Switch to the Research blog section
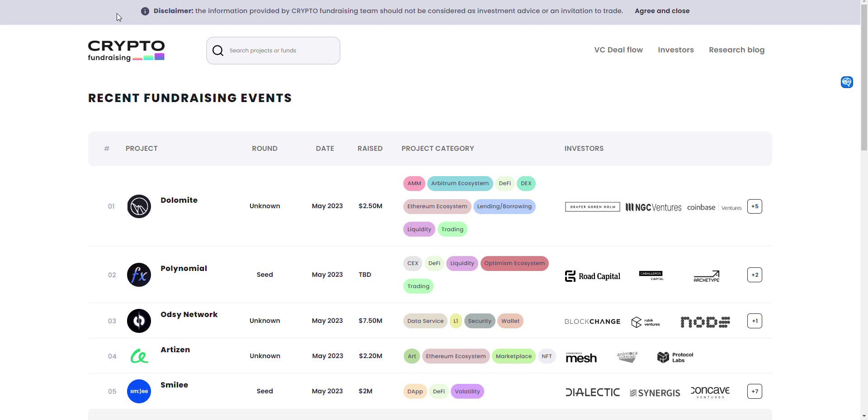868x420 pixels. 736,50
